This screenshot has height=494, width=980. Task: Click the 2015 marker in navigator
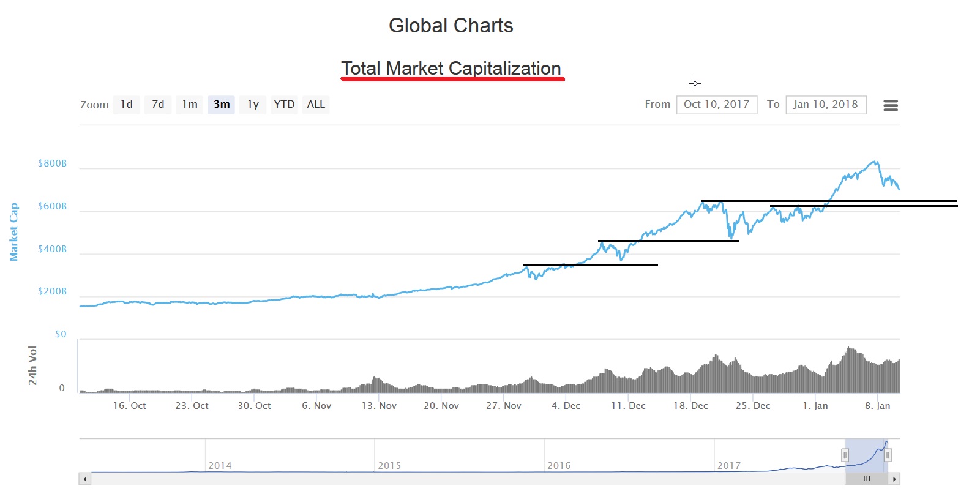pos(389,466)
